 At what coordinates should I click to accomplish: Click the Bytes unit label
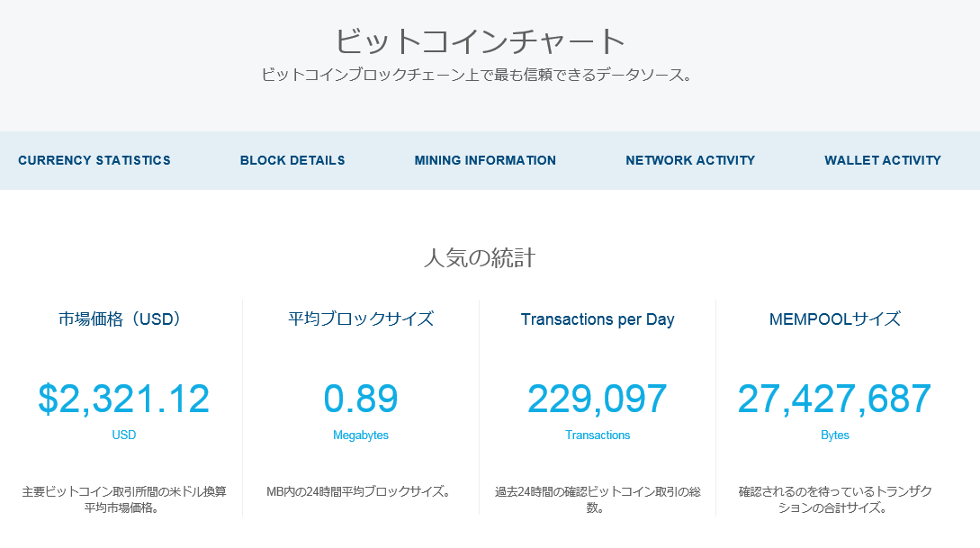point(835,436)
